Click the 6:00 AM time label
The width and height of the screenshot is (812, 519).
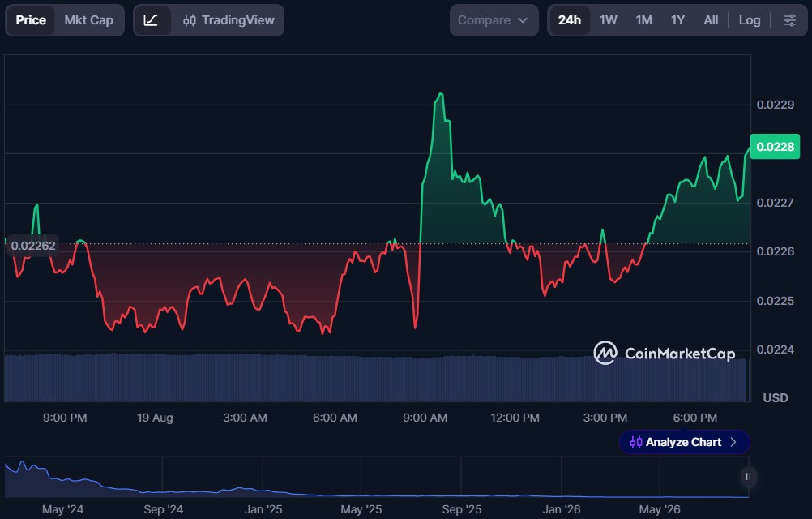[335, 418]
